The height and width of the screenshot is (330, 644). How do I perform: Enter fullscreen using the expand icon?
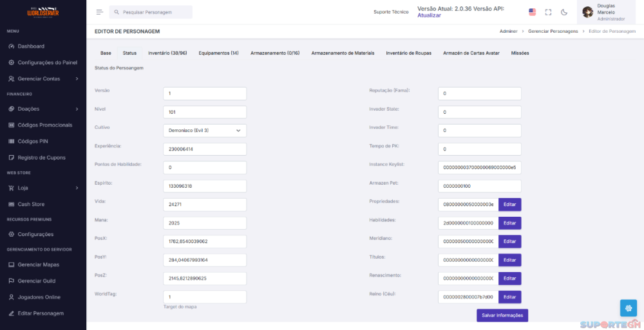pyautogui.click(x=548, y=12)
